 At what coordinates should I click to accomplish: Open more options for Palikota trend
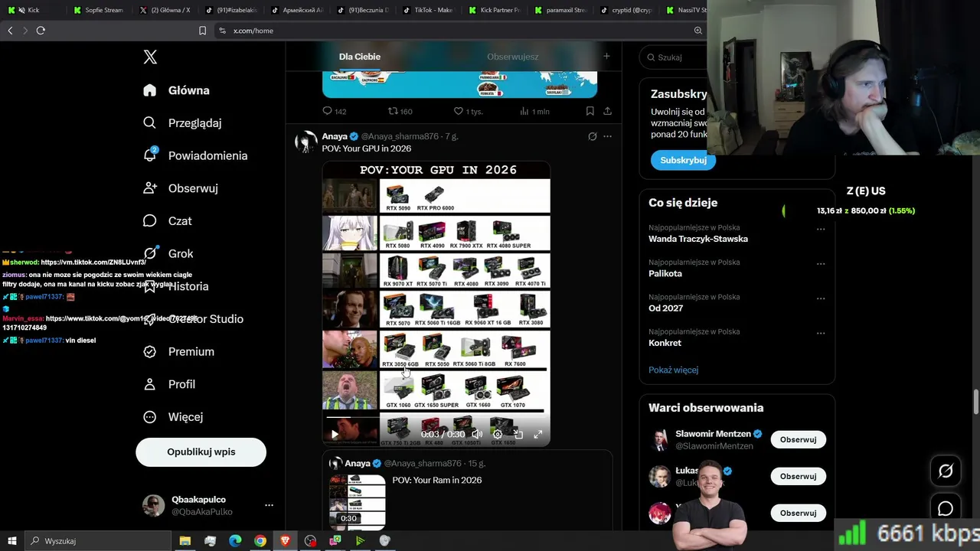[x=821, y=264]
